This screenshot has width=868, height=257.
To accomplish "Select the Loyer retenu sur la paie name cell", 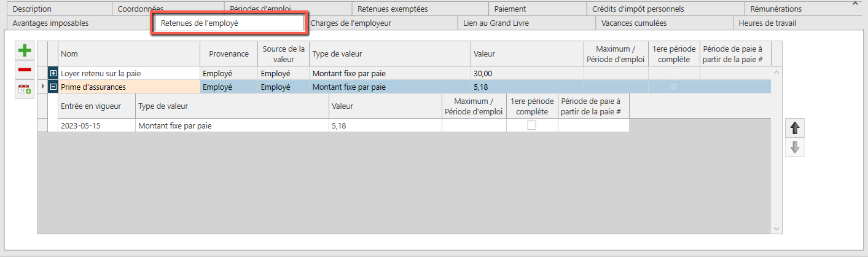I will (x=129, y=73).
